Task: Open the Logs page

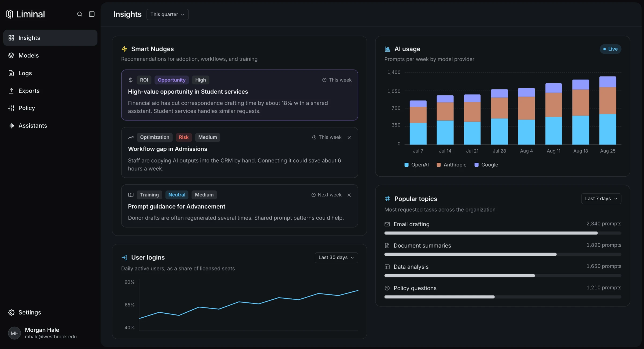Action: coord(50,73)
